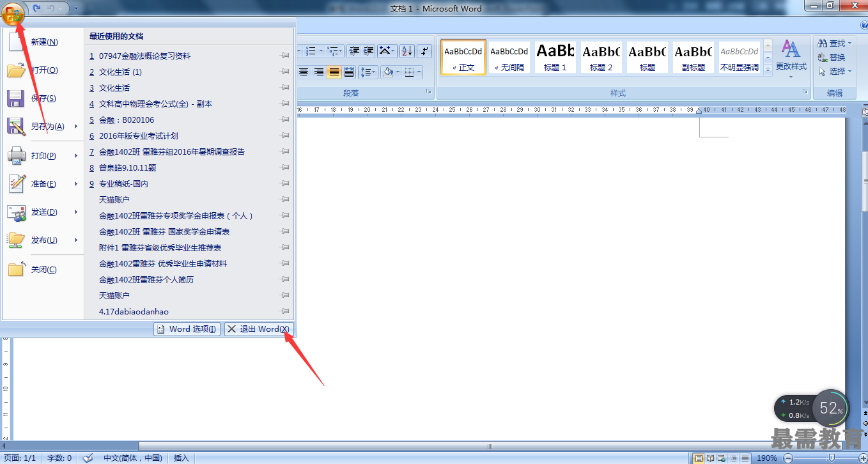Open the Asian layout dropdown icon

click(x=387, y=50)
